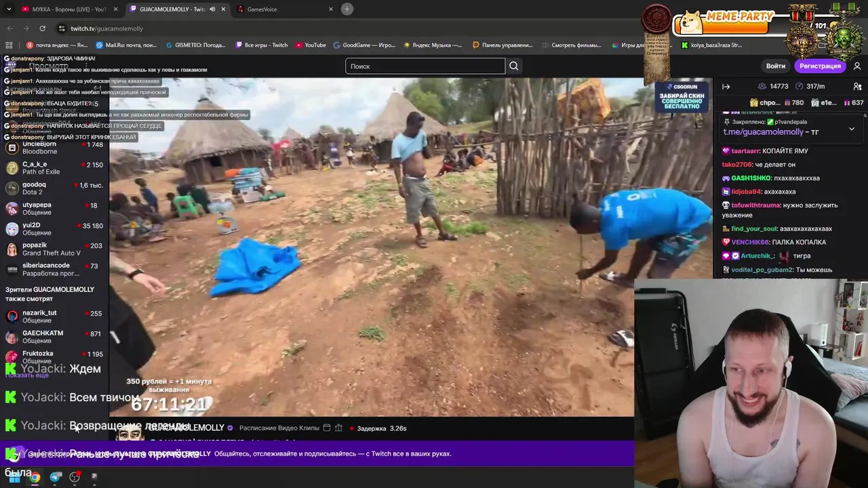
Task: Open the Все игры - Twitch bookmark
Action: click(262, 45)
